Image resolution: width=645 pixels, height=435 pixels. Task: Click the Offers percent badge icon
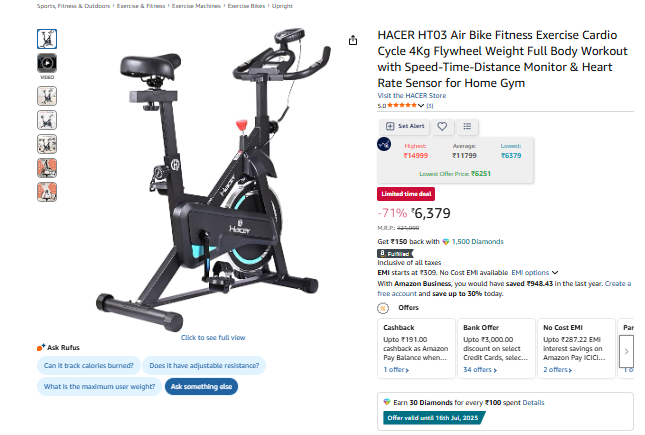coord(383,308)
